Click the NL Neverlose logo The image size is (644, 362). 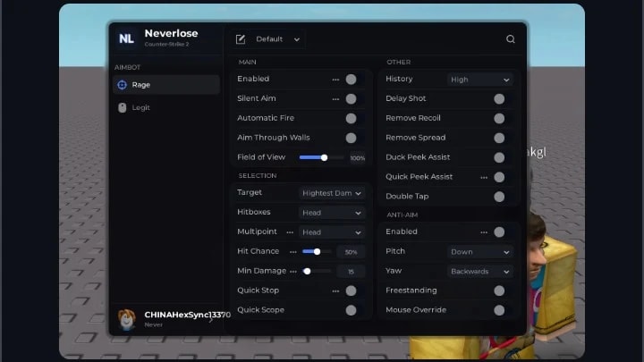point(126,38)
